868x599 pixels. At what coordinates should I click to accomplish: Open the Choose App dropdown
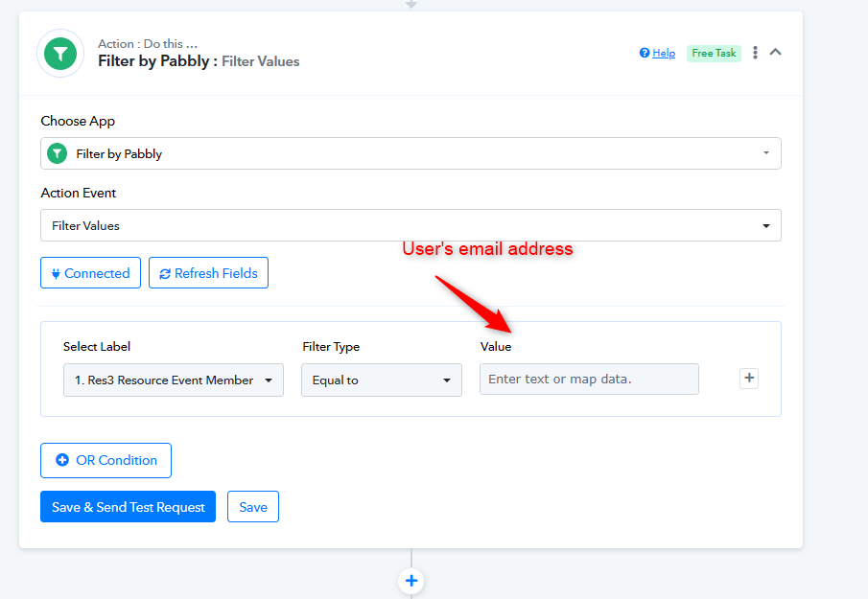click(x=411, y=153)
